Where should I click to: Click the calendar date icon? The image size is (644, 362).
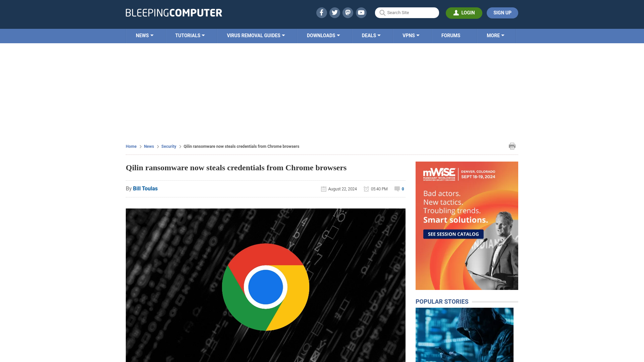(323, 189)
